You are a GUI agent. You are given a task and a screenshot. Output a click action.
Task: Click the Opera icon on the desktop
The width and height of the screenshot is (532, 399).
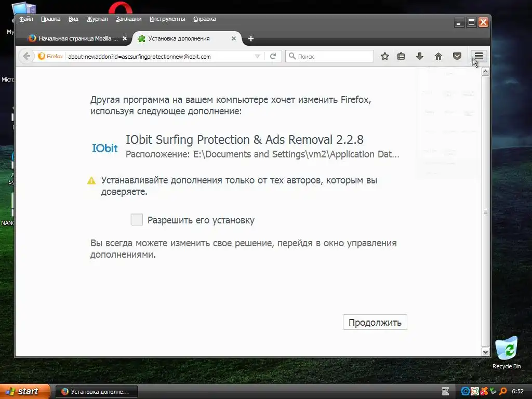click(121, 8)
